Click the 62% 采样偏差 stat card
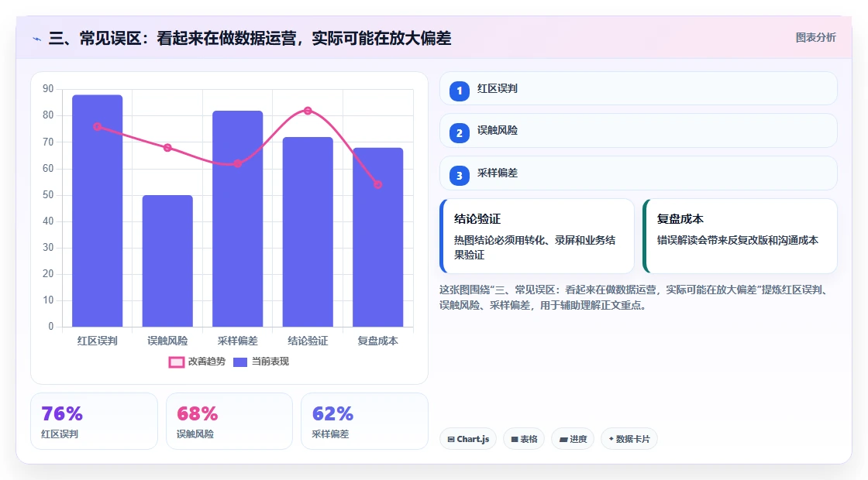Screen dimensions: 868x480 coord(364,421)
